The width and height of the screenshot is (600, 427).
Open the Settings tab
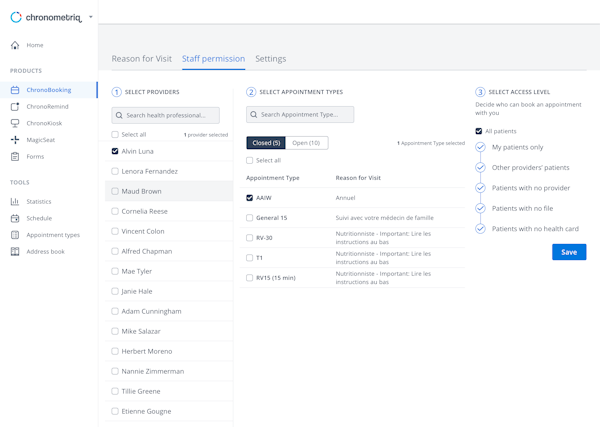click(x=270, y=59)
